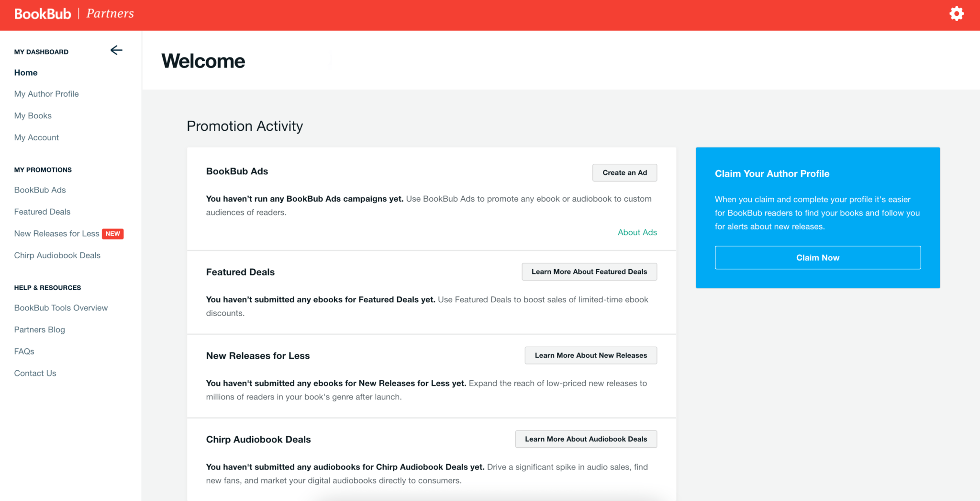The width and height of the screenshot is (980, 501).
Task: Open Chirp Audiobook Deals sidebar link
Action: (x=57, y=255)
